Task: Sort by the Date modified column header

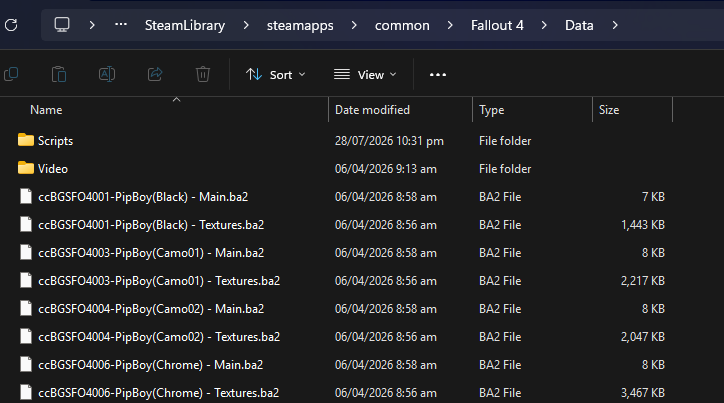Action: point(372,110)
